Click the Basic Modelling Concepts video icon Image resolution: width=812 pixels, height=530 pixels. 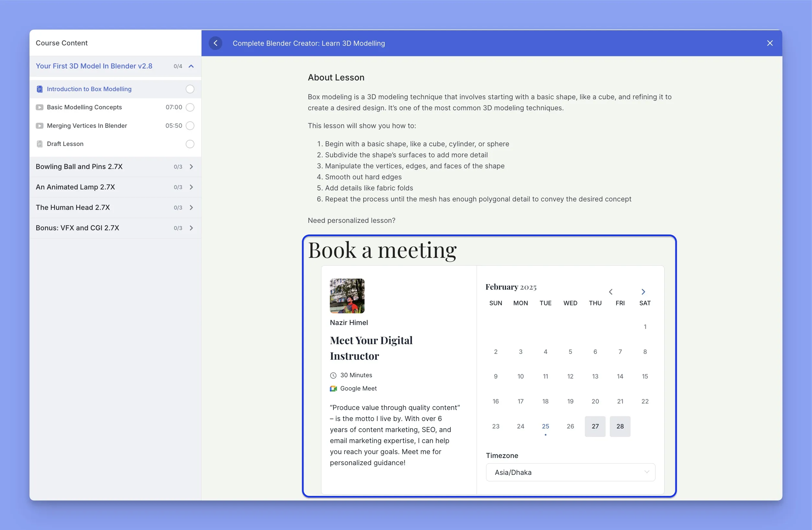pyautogui.click(x=40, y=107)
